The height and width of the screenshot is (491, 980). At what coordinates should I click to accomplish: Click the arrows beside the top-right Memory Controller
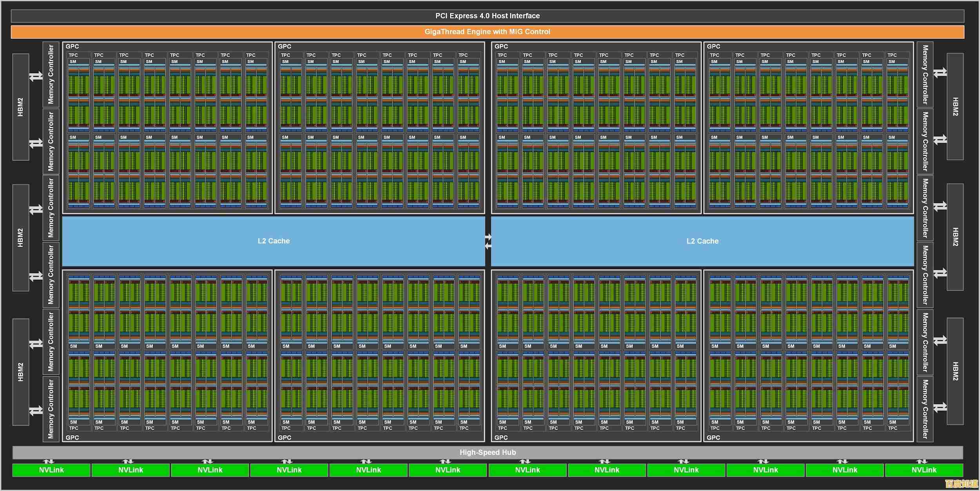[940, 72]
